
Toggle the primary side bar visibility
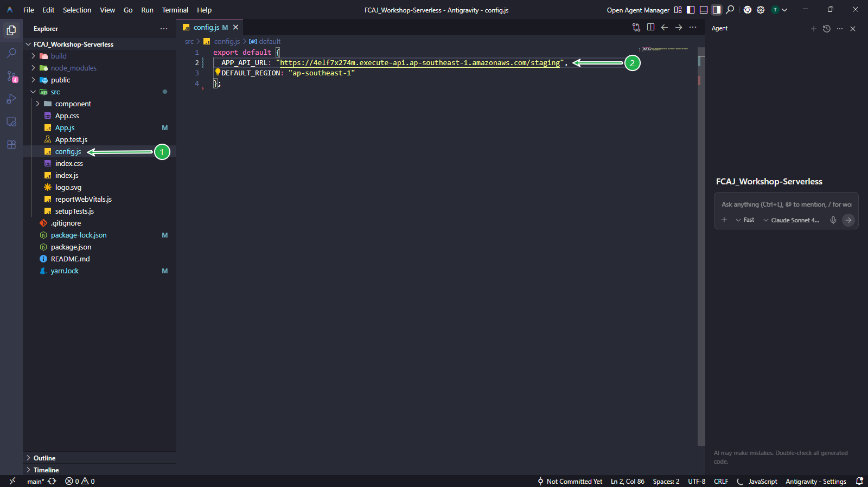click(x=691, y=10)
